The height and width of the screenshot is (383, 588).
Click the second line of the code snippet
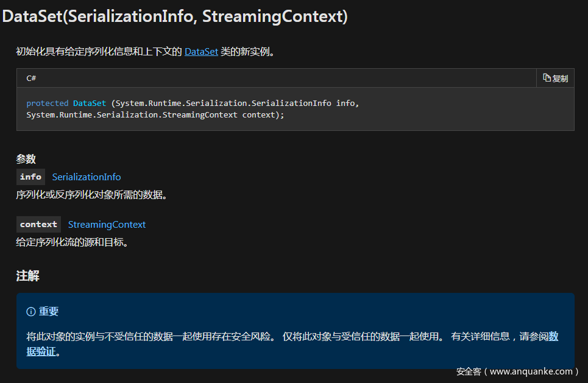[155, 114]
